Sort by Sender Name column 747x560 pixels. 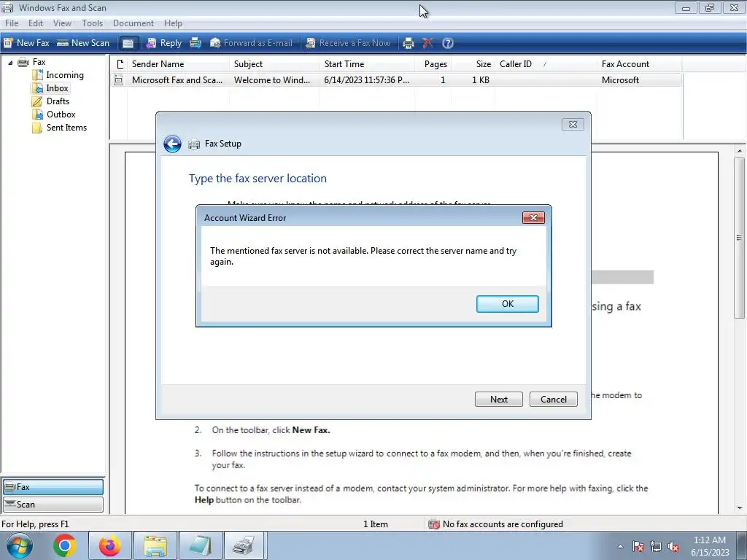point(178,64)
